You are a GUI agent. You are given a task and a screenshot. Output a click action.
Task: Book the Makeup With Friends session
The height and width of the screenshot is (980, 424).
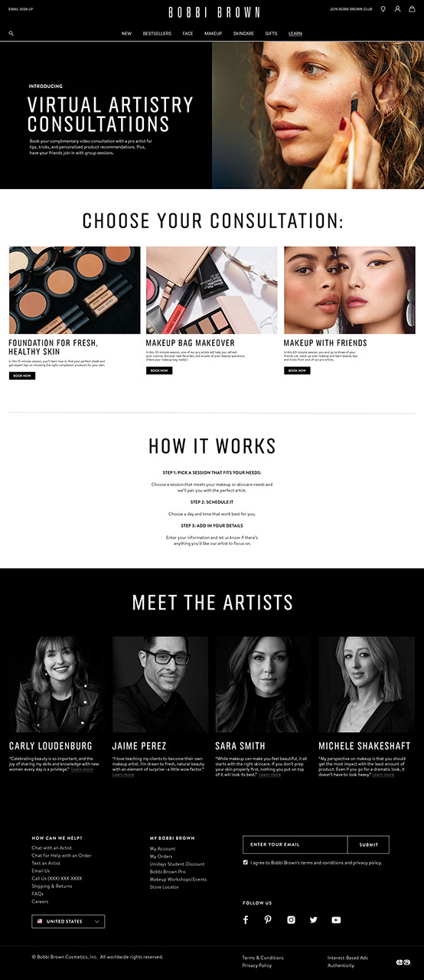297,371
